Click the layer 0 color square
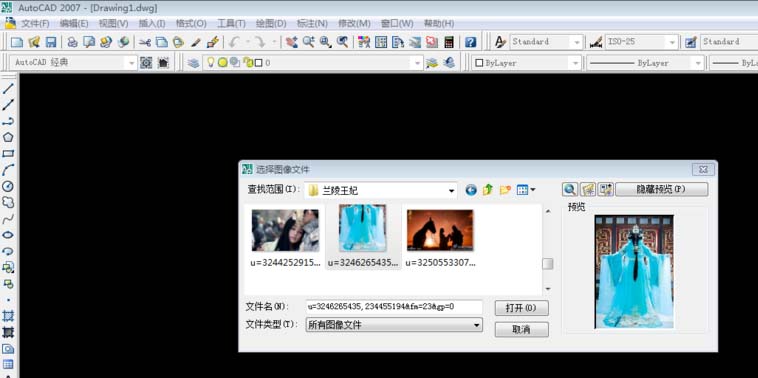Screen dimensions: 758x378 (259, 63)
